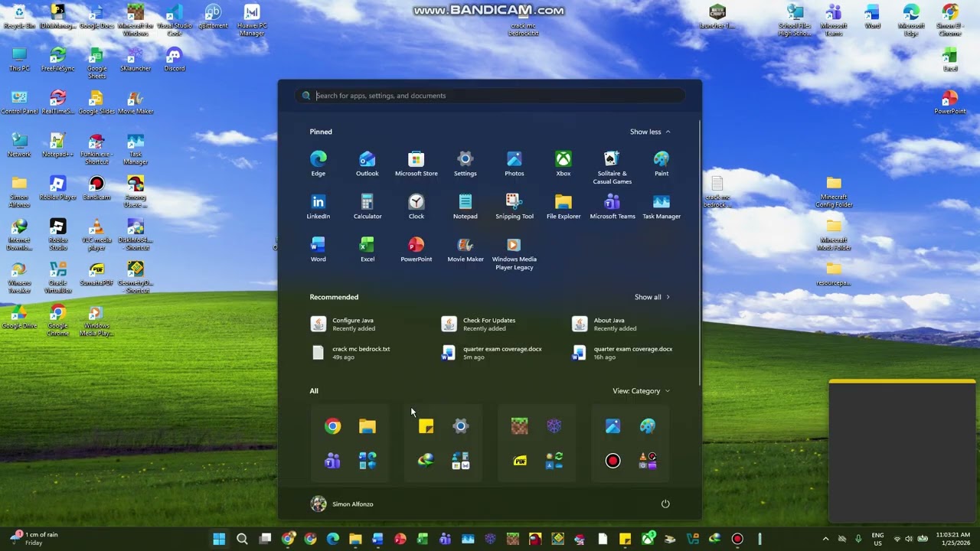Image resolution: width=980 pixels, height=551 pixels.
Task: Open Configure Java recommendation
Action: [x=367, y=324]
